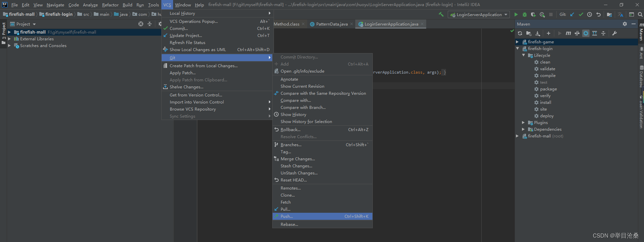Expand External Libraries node
Screen dimensions: 644x242
pos(9,39)
